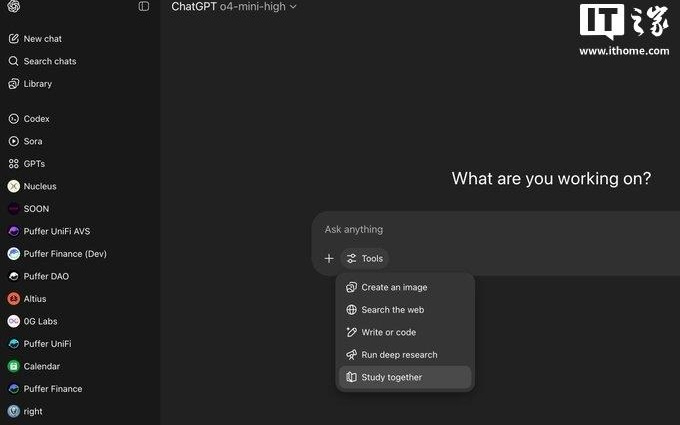Click Puffer Finance (Dev) avatar
The image size is (680, 425).
click(13, 254)
